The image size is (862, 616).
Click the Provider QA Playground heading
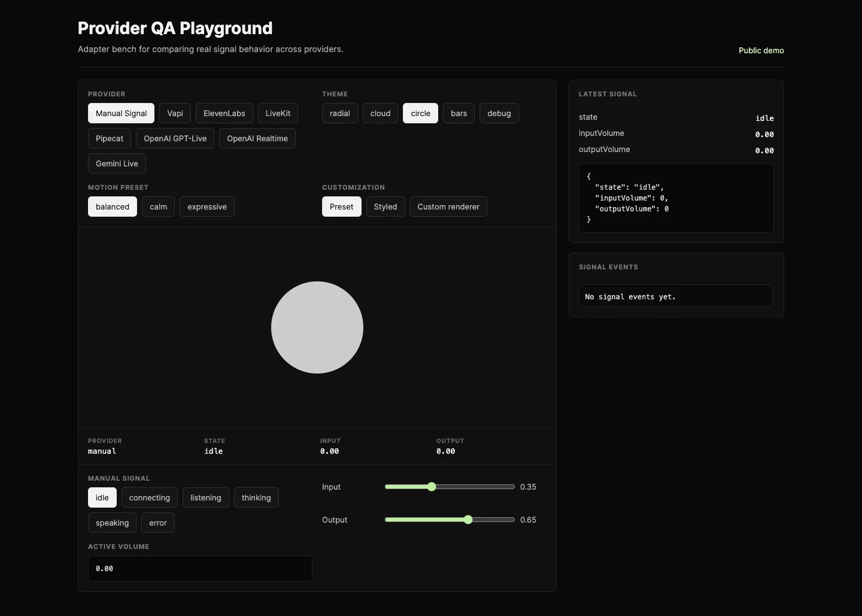pos(175,28)
